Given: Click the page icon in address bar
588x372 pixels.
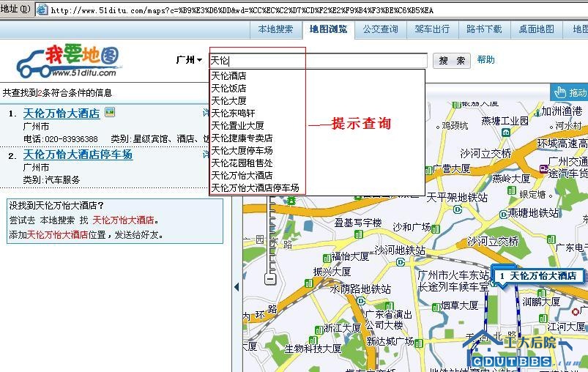Looking at the screenshot, I should 42,10.
